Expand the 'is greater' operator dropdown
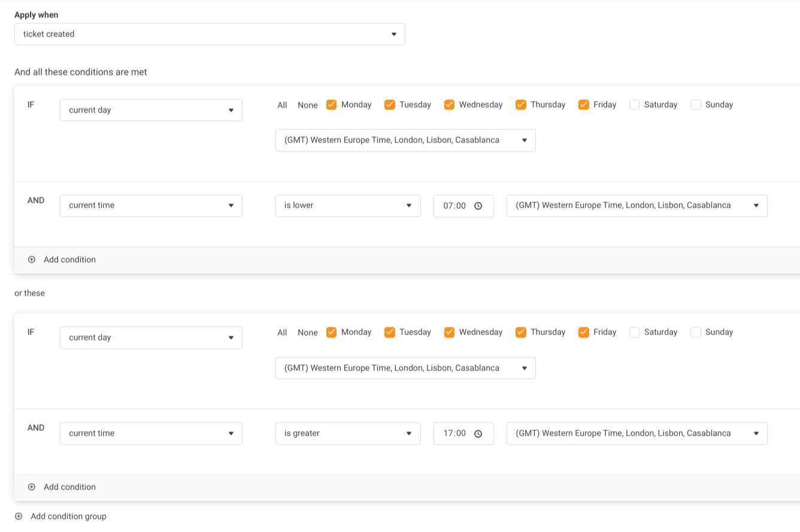 pos(348,433)
